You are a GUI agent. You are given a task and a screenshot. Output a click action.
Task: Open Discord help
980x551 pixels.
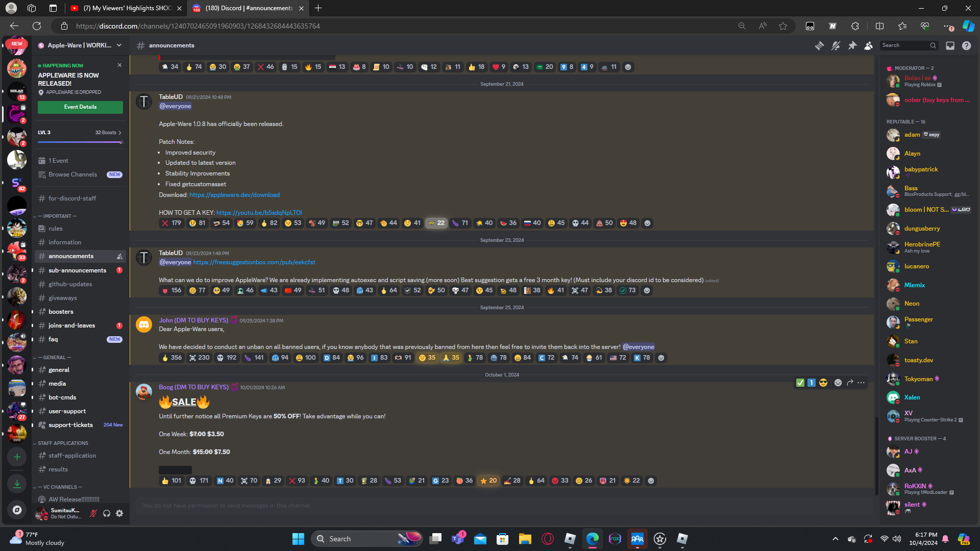pyautogui.click(x=966, y=46)
